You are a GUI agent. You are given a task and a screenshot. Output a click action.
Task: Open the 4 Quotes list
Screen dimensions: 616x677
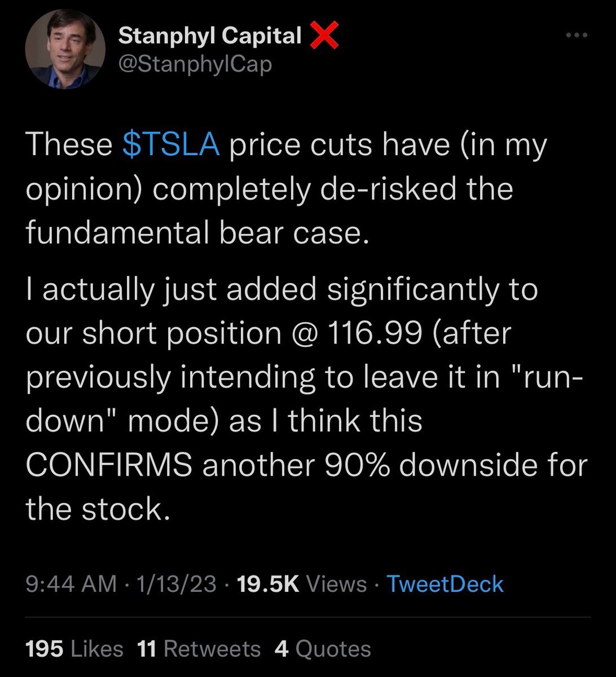click(x=323, y=648)
